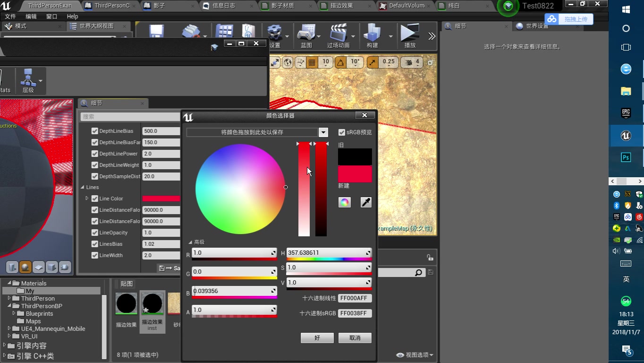644x363 pixels.
Task: Select the plane preview mesh button
Action: click(x=39, y=267)
